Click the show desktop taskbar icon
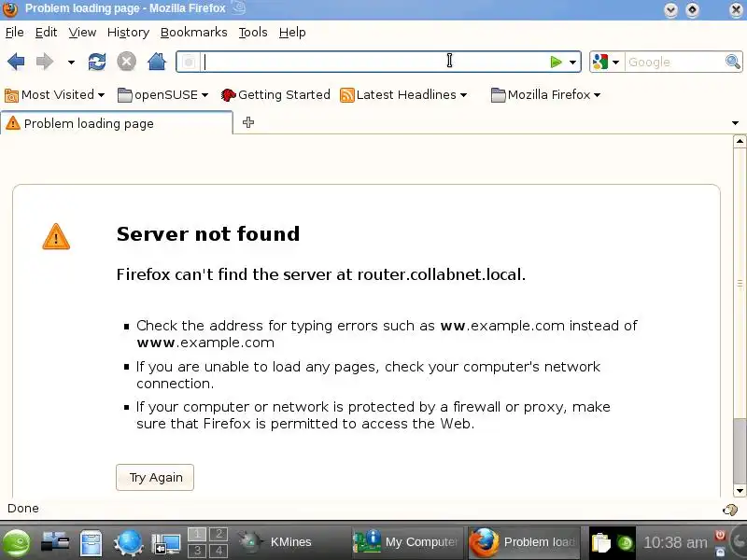The height and width of the screenshot is (560, 747). 166,544
